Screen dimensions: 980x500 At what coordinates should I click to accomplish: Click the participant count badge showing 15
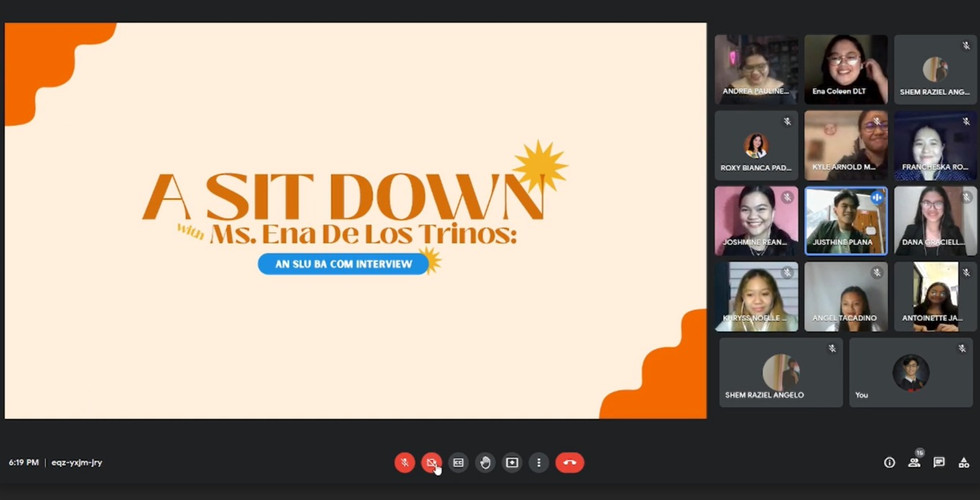[x=919, y=452]
